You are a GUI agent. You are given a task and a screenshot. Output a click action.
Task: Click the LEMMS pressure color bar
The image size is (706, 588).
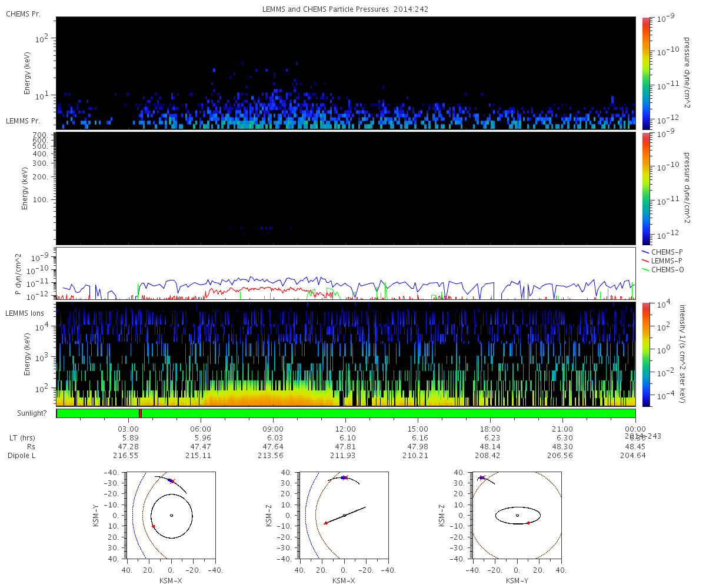[x=645, y=188]
